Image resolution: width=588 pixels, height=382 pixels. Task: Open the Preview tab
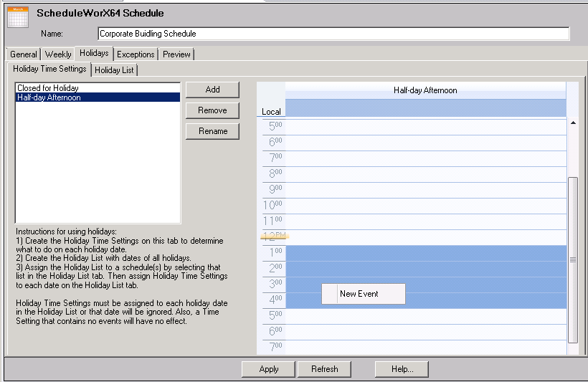176,54
